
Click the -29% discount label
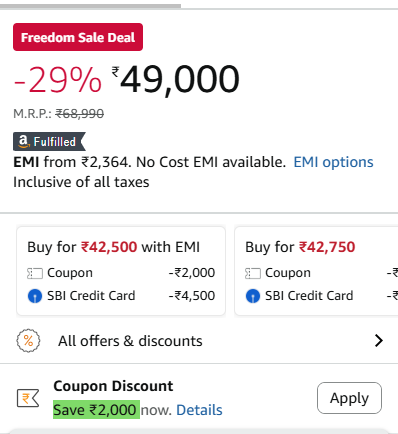pyautogui.click(x=57, y=80)
